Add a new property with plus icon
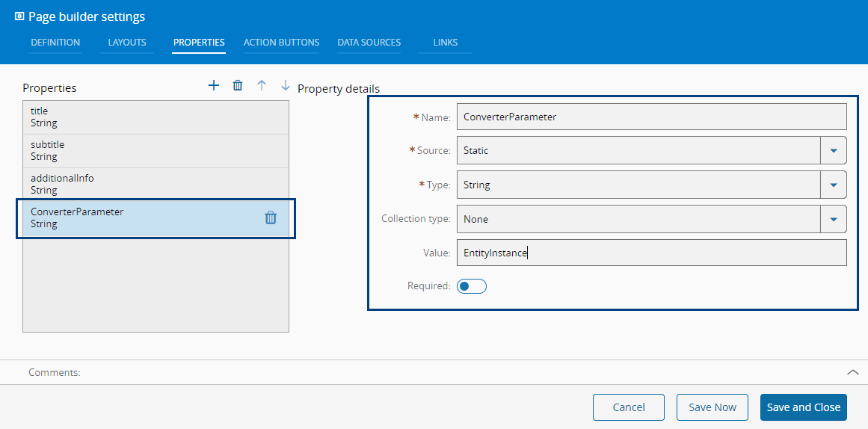 point(214,86)
